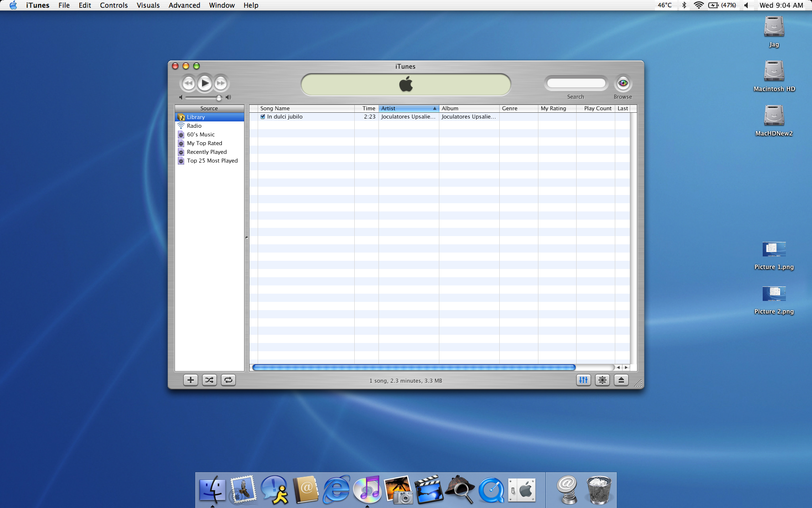Open iMovie from the Dock
812x508 pixels.
429,490
